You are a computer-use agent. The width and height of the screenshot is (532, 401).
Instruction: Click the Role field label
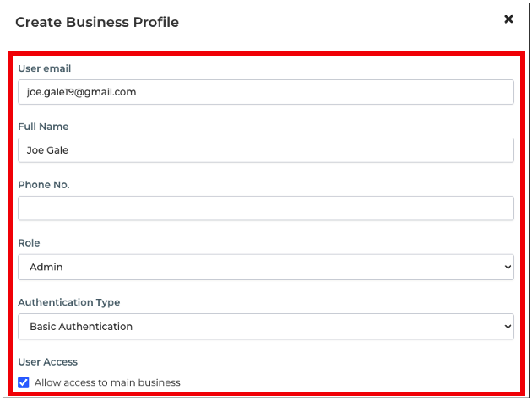29,243
